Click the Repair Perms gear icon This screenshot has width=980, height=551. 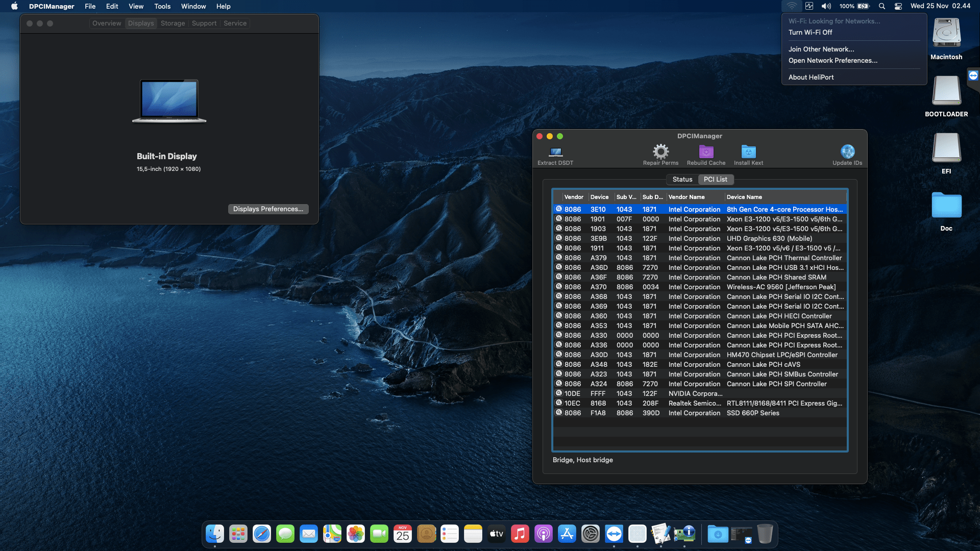pyautogui.click(x=660, y=152)
